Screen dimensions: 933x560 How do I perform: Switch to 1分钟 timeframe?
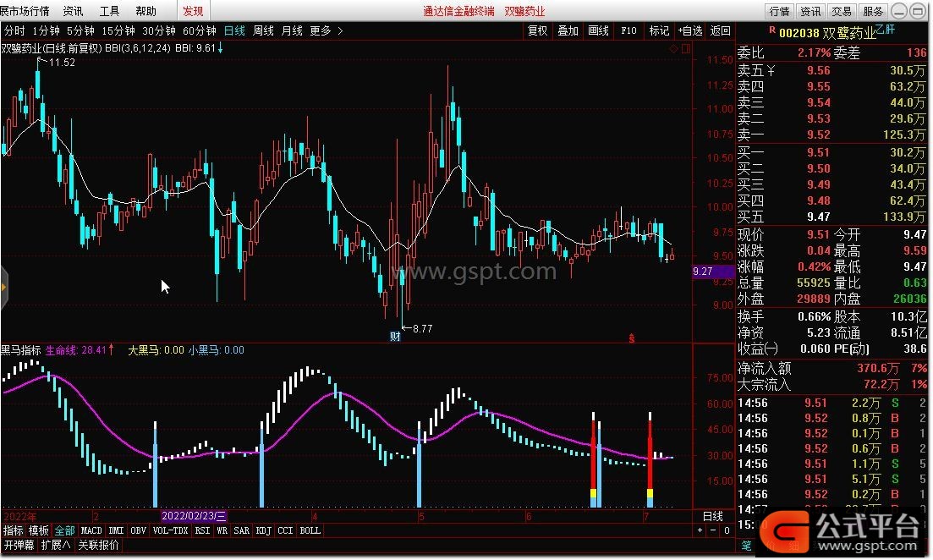click(x=46, y=30)
